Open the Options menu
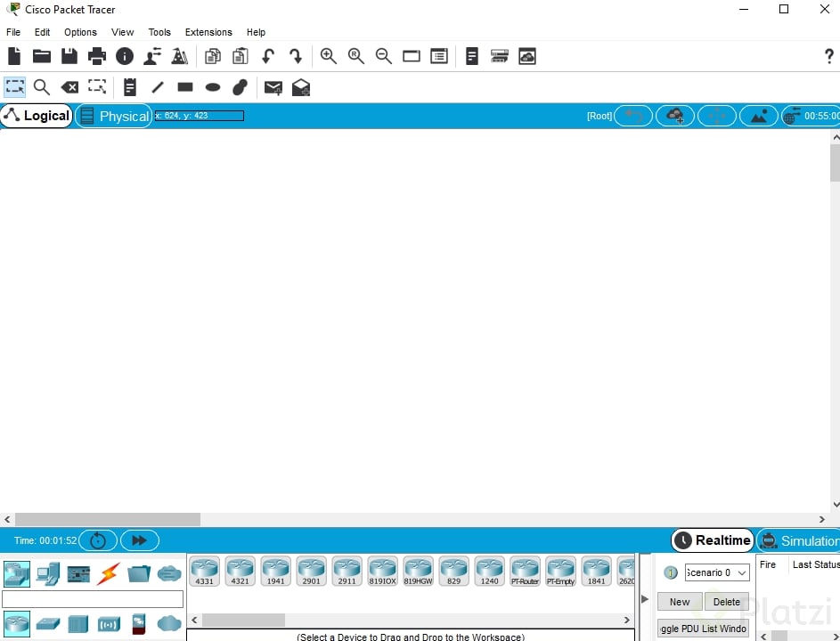This screenshot has height=641, width=840. (x=80, y=32)
